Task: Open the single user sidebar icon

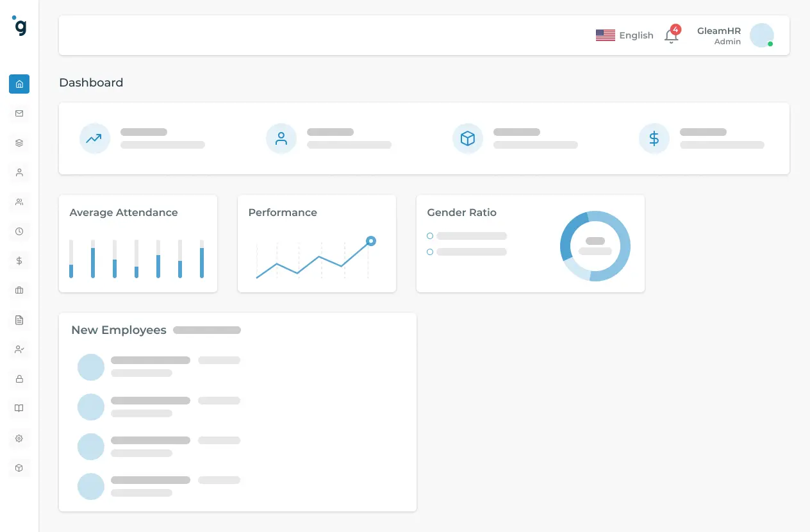Action: (x=19, y=172)
